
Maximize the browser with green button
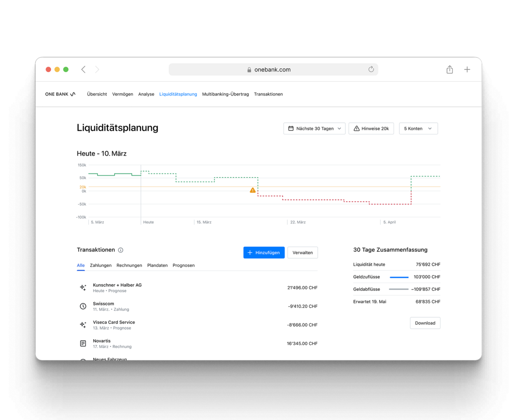coord(66,70)
